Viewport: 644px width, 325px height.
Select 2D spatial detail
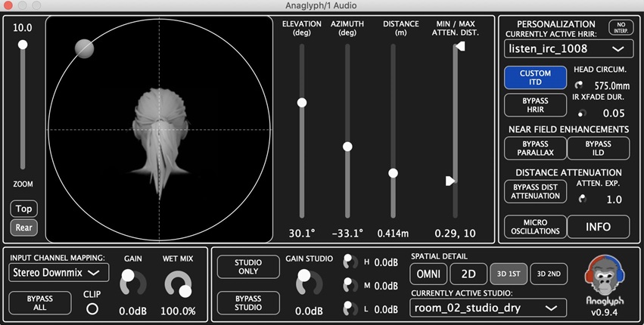coord(468,274)
